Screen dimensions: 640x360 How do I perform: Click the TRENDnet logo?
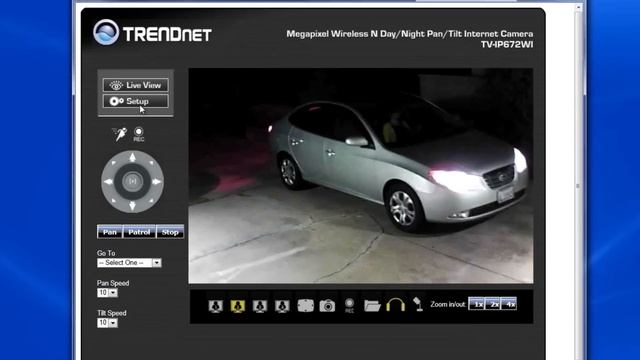(x=152, y=33)
